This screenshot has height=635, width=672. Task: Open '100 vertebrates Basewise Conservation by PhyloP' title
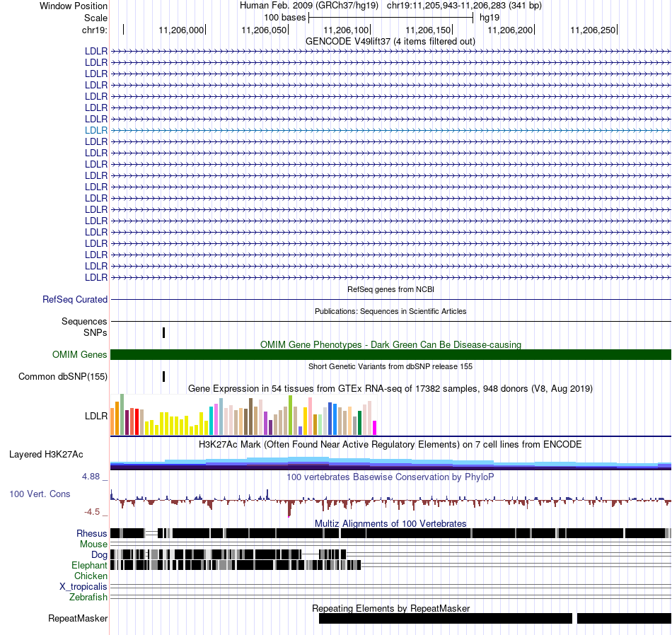(390, 477)
